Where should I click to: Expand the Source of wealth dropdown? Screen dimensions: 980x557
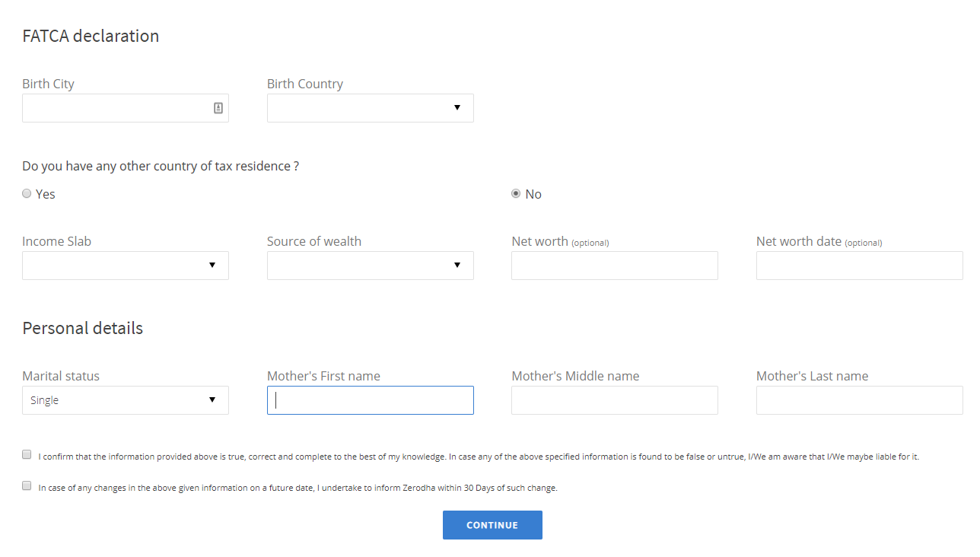click(370, 266)
